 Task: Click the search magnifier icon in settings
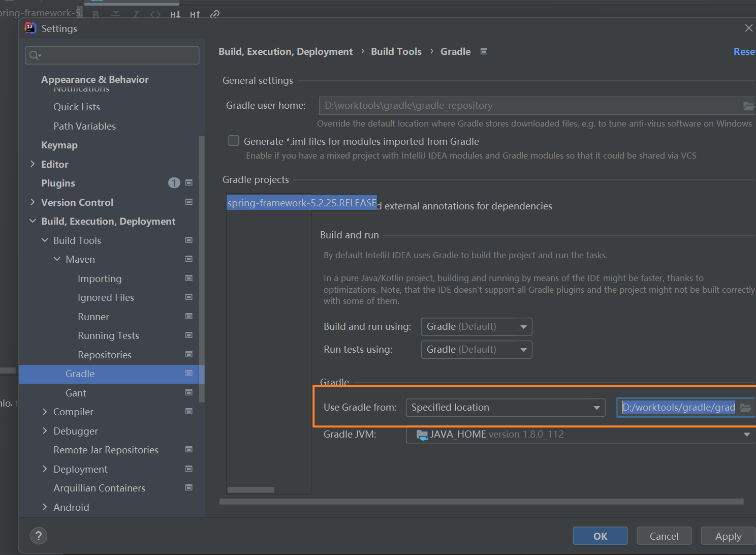[x=34, y=55]
